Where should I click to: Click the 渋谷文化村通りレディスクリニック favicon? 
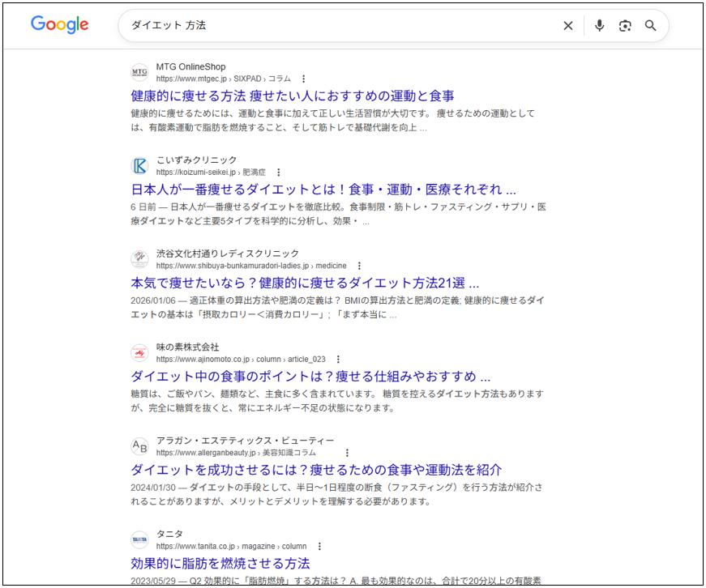pos(139,258)
